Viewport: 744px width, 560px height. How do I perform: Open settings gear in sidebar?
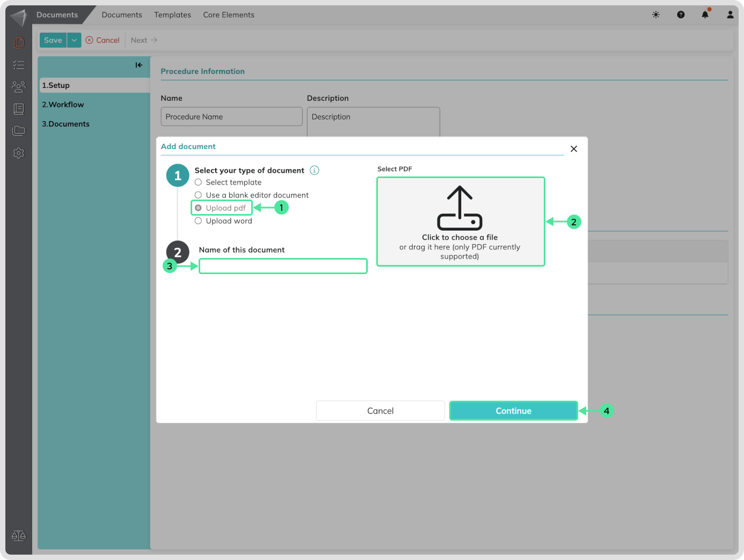[x=19, y=153]
